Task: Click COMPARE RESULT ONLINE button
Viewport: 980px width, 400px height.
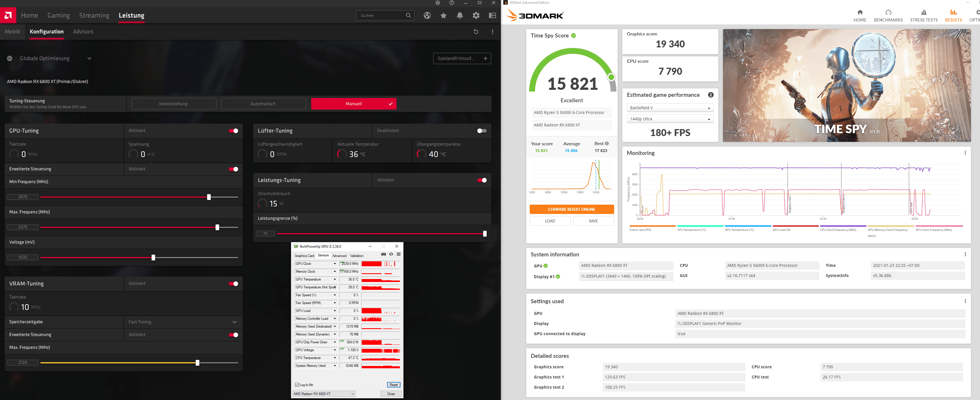Action: [572, 209]
